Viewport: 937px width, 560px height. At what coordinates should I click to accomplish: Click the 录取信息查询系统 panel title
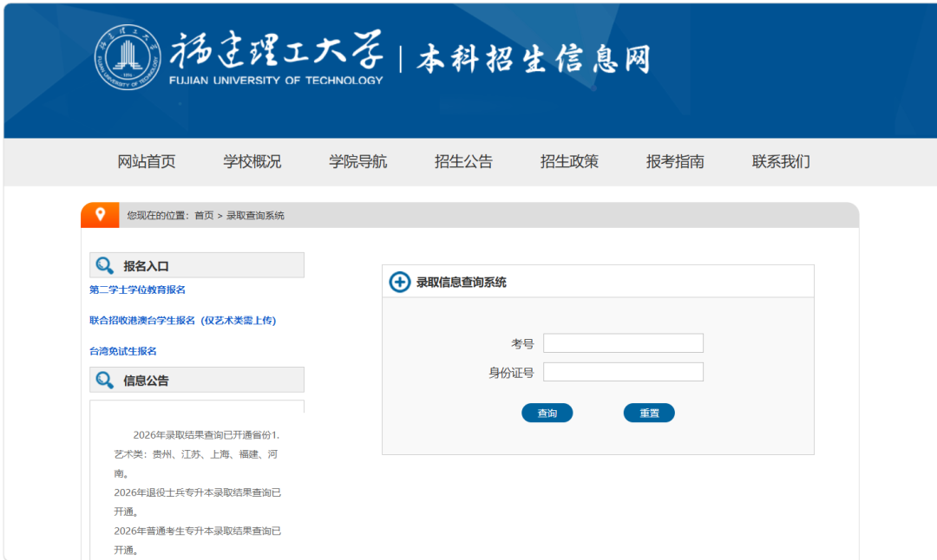pyautogui.click(x=462, y=283)
